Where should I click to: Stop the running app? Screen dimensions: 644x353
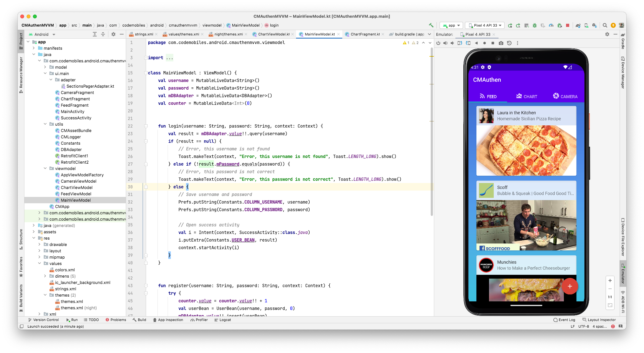click(x=567, y=25)
